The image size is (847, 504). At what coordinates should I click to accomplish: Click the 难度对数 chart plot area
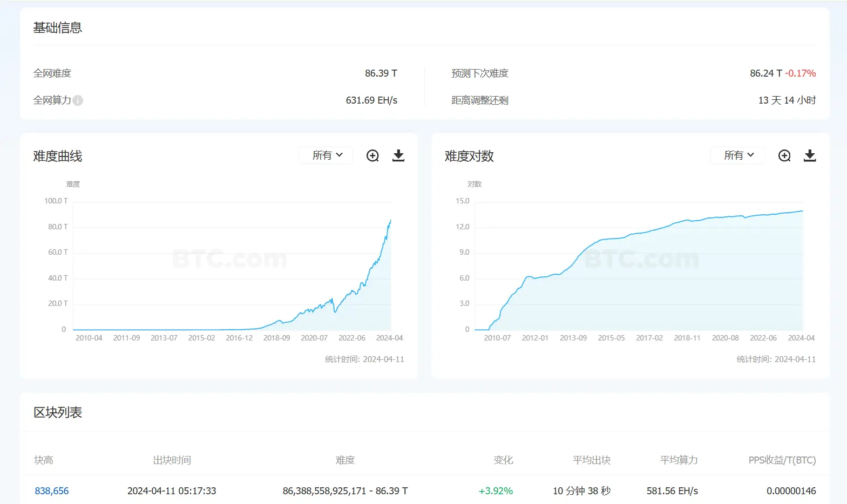click(x=639, y=265)
